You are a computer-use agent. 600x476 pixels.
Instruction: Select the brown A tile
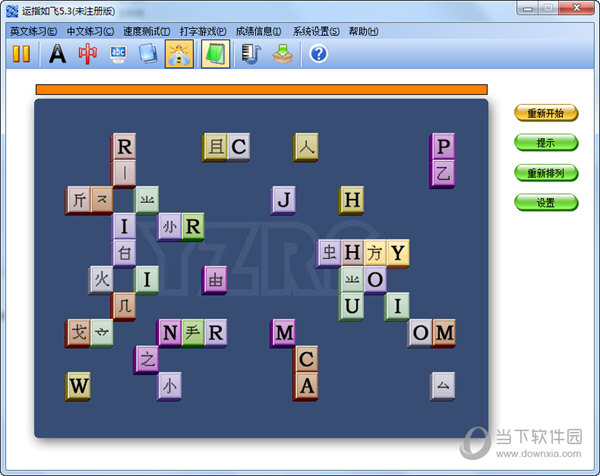point(306,386)
